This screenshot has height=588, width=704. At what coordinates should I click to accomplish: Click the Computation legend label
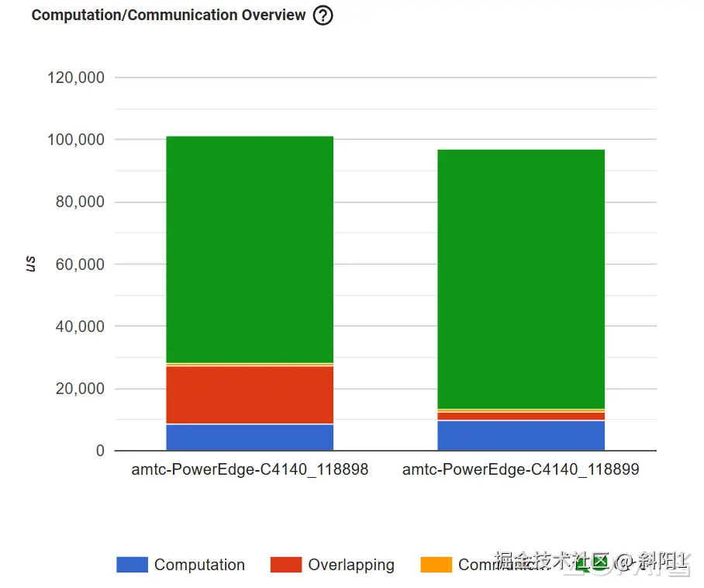(199, 565)
